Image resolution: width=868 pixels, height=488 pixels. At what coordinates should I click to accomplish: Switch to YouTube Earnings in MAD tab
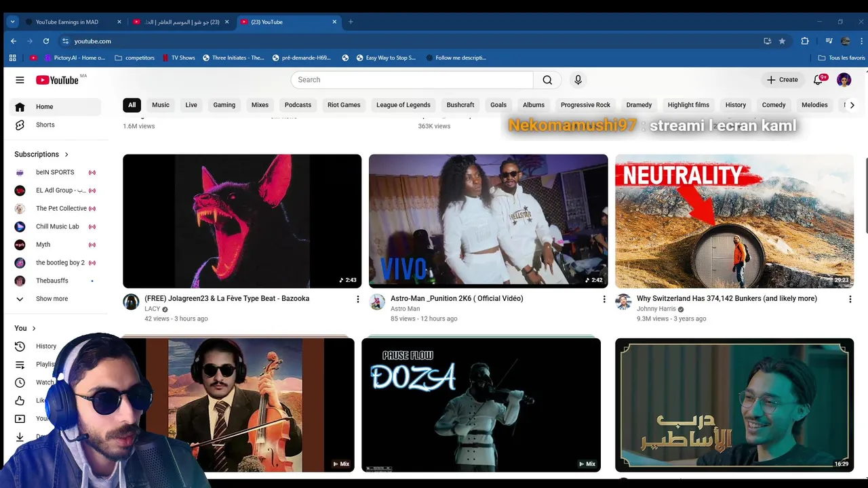pyautogui.click(x=73, y=22)
